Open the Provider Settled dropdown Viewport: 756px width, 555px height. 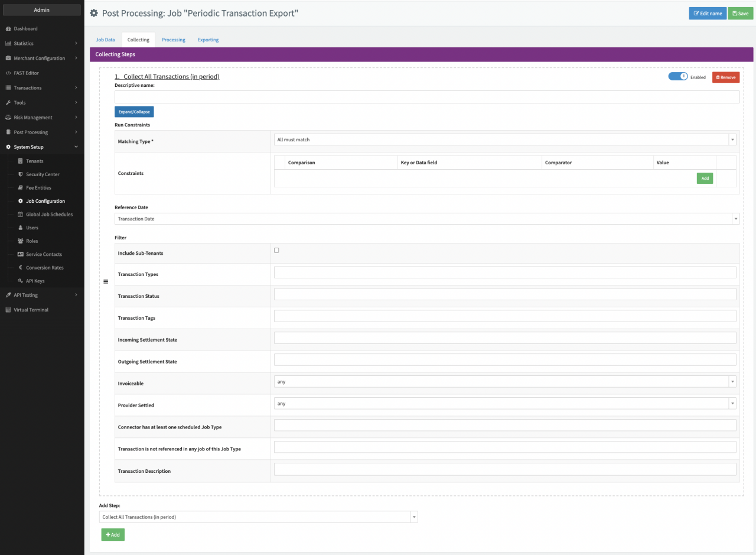(505, 404)
